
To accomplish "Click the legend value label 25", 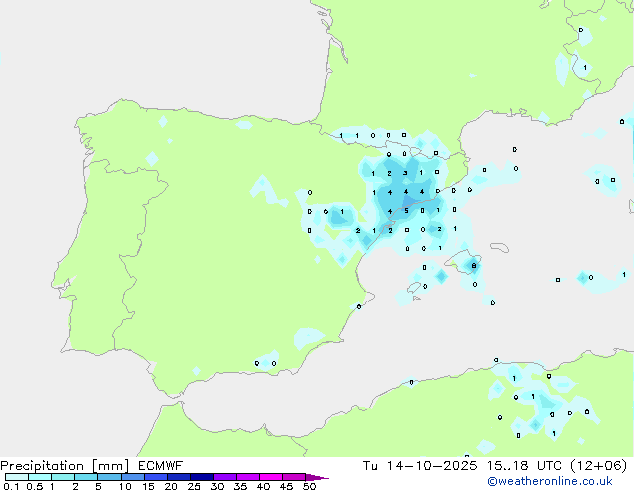I will (193, 487).
